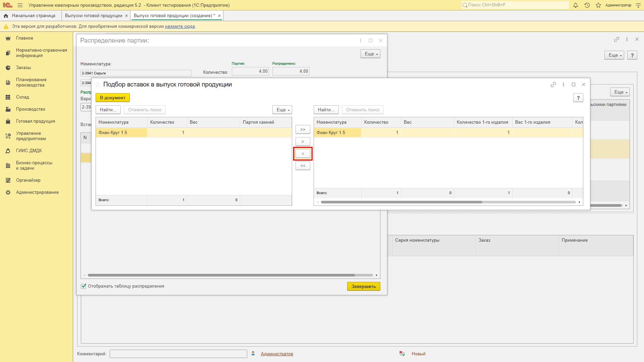Open history clock icon in title bar

(x=587, y=5)
